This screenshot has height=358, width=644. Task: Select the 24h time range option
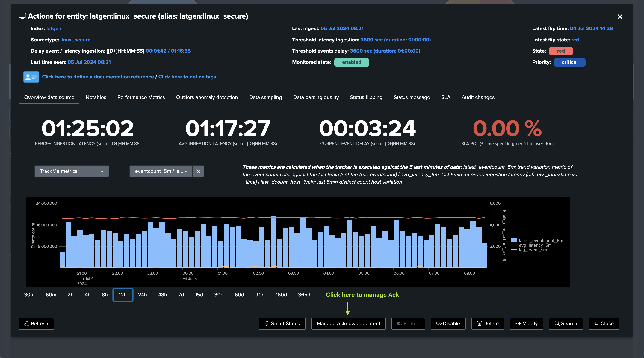pyautogui.click(x=142, y=295)
